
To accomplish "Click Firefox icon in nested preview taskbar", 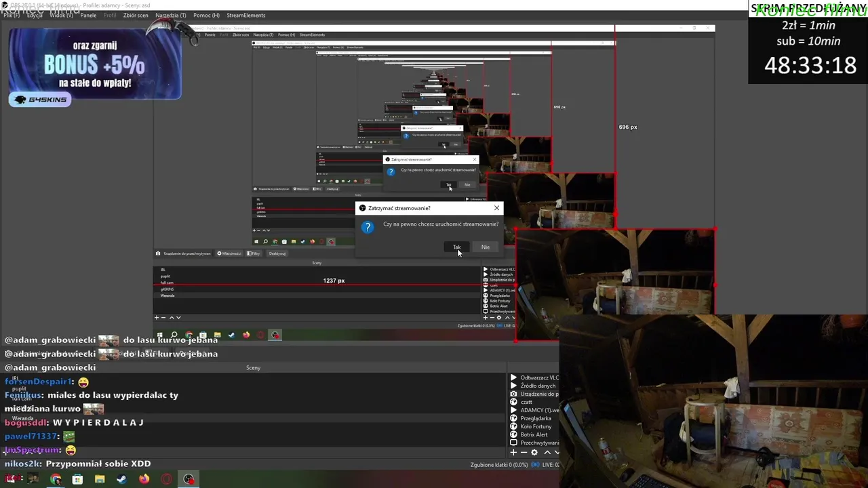I will (x=245, y=335).
